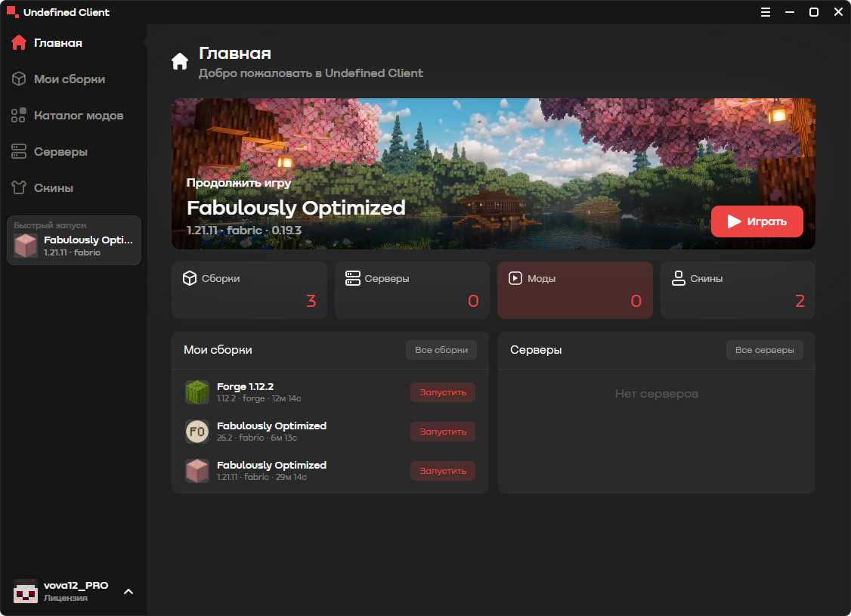
Task: Open Серверы in the sidebar
Action: click(x=74, y=151)
